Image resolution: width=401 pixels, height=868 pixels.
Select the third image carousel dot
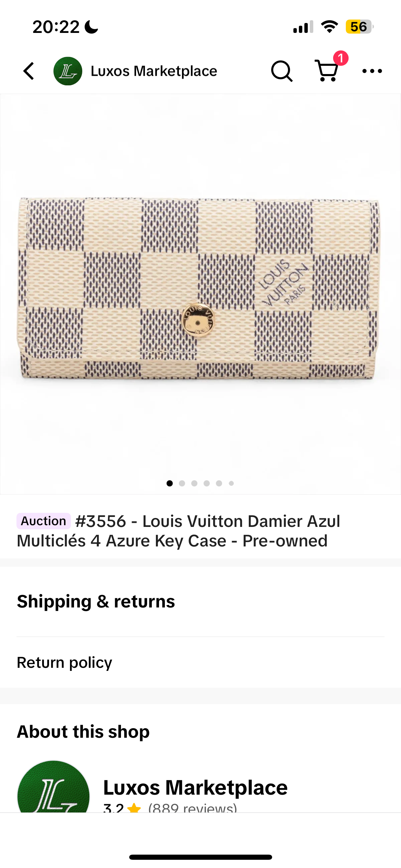[194, 483]
